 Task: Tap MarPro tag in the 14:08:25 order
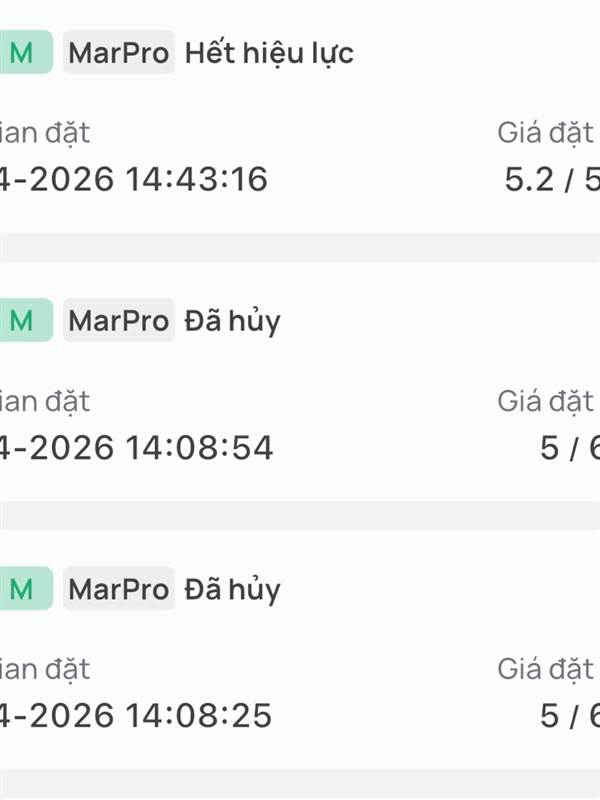pos(118,589)
